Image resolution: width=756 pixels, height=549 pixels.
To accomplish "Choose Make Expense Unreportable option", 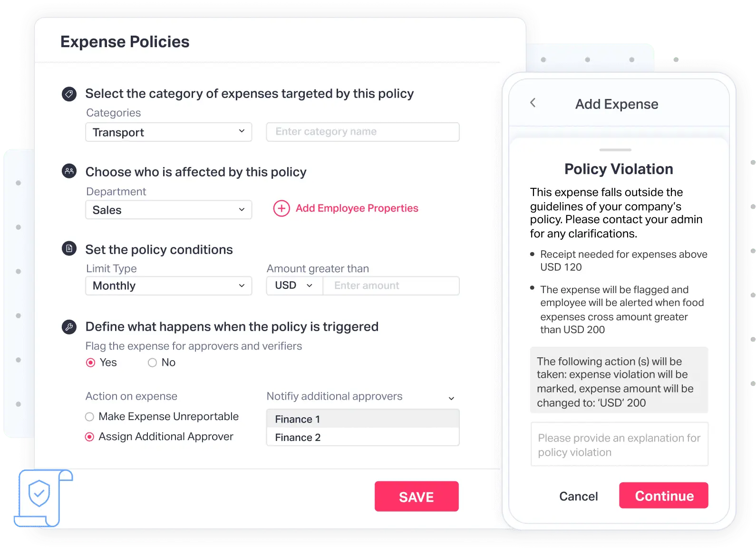I will tap(90, 417).
